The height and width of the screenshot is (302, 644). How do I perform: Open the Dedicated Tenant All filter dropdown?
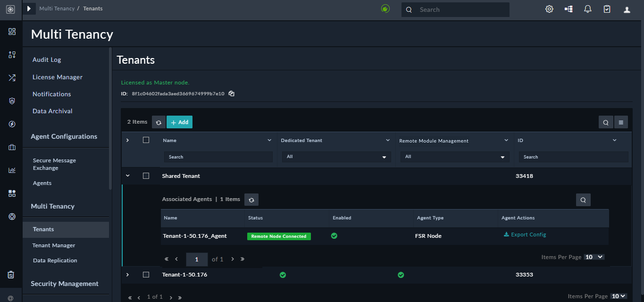[x=336, y=157]
